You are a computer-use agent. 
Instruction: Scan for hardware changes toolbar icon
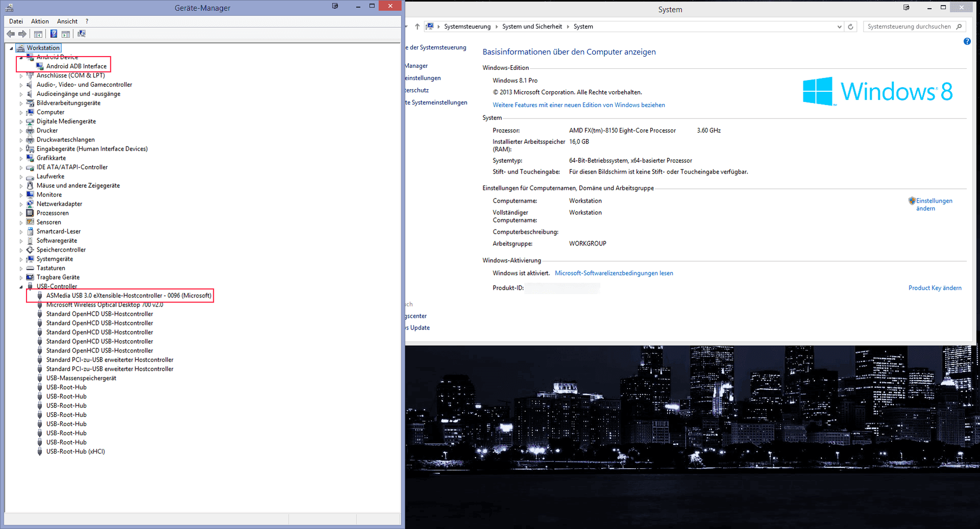pos(82,34)
